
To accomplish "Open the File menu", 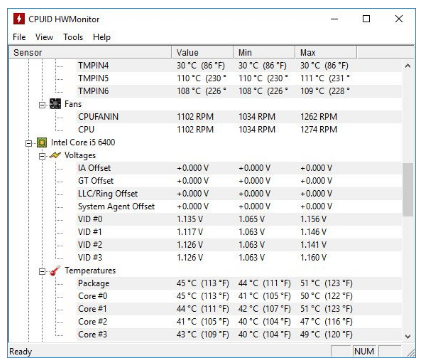I will 19,37.
